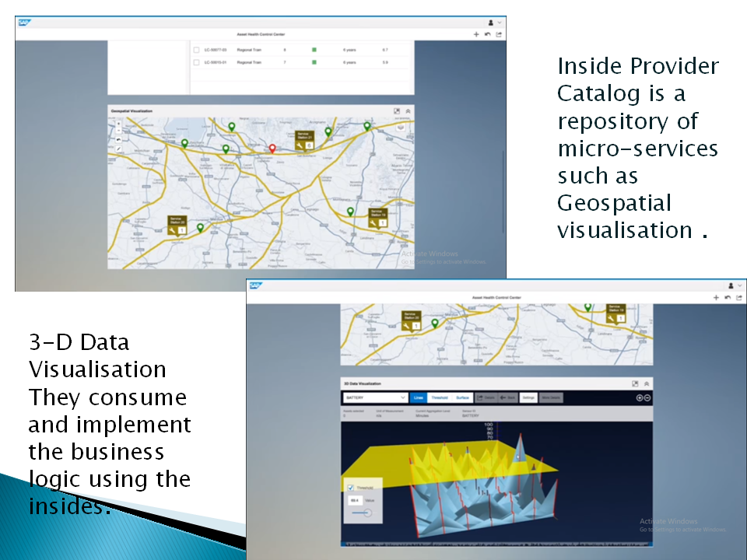Select Service Station 20 marker in the Geospatial Visualization panel

(x=177, y=226)
